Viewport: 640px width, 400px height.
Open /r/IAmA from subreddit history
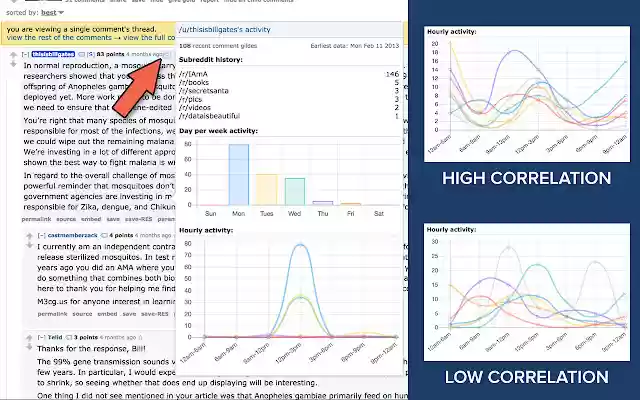(193, 74)
